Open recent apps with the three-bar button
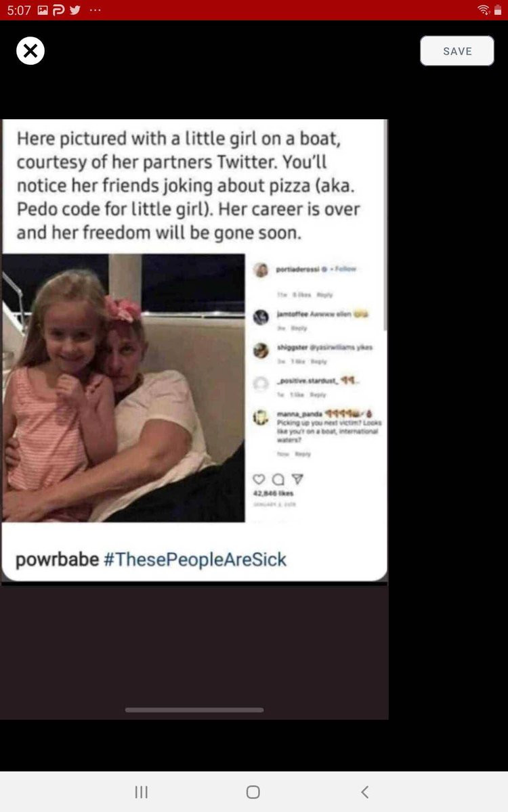 [141, 792]
